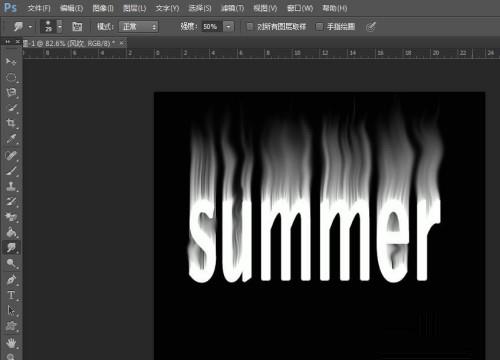500x360 pixels.
Task: Select the Clone Stamp tool
Action: pyautogui.click(x=11, y=186)
